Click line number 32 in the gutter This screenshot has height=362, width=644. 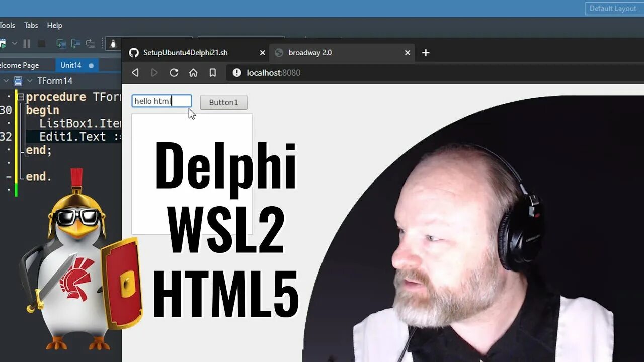coord(6,137)
